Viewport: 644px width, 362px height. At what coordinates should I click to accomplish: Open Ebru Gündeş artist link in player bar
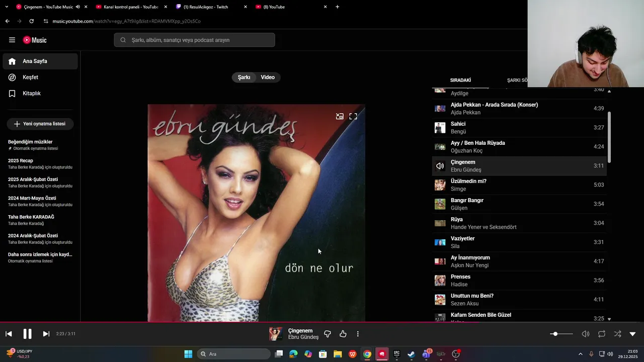tap(303, 337)
